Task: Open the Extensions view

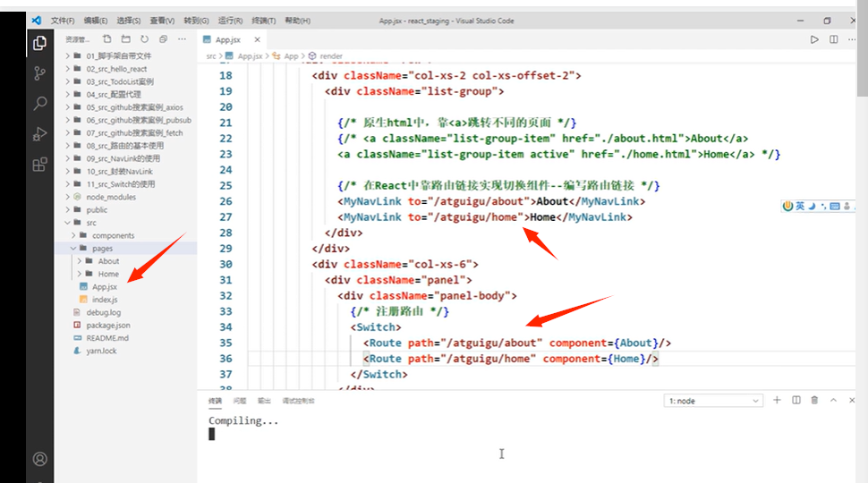Action: [39, 165]
